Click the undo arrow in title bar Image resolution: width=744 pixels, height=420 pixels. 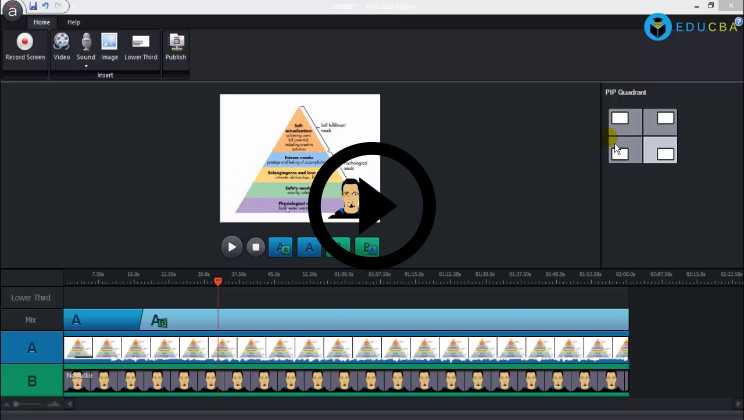coord(46,6)
